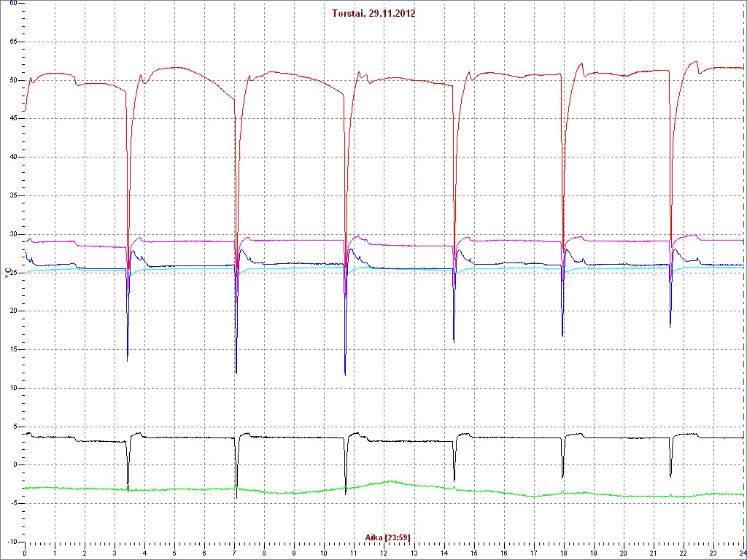Click the 0 hour label at the axis start

point(25,553)
